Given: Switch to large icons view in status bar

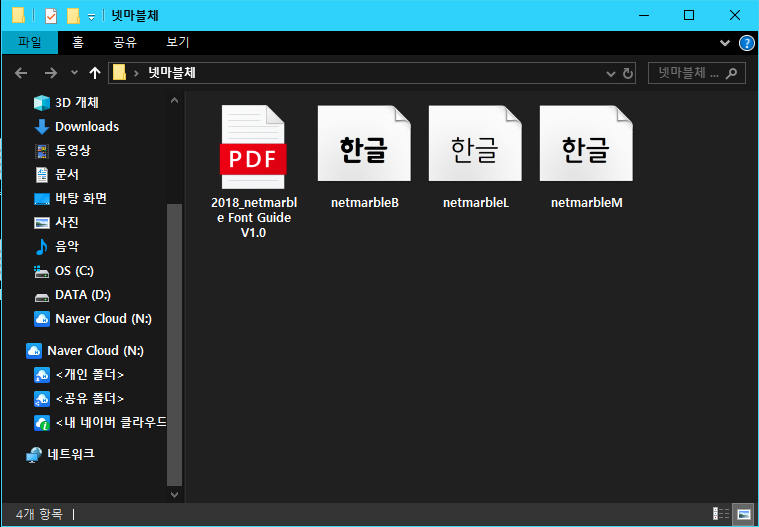Looking at the screenshot, I should (x=744, y=514).
